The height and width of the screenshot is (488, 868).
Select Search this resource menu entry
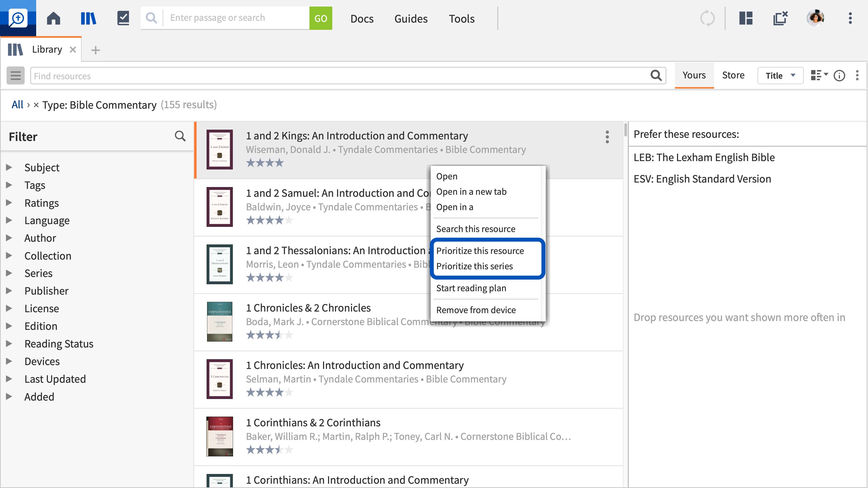pyautogui.click(x=475, y=229)
